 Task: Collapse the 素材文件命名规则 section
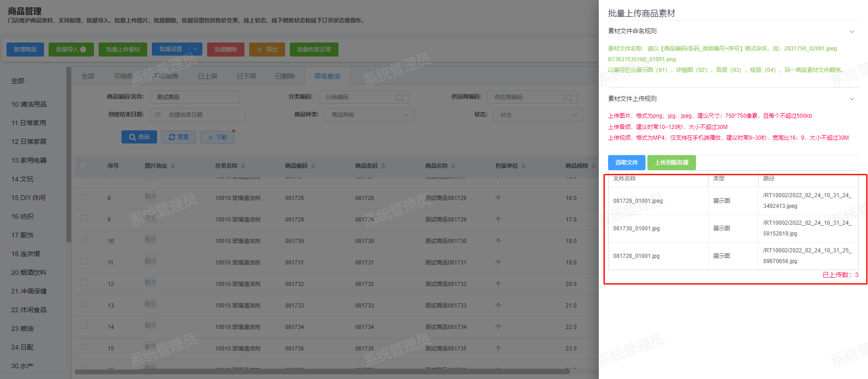click(x=852, y=31)
